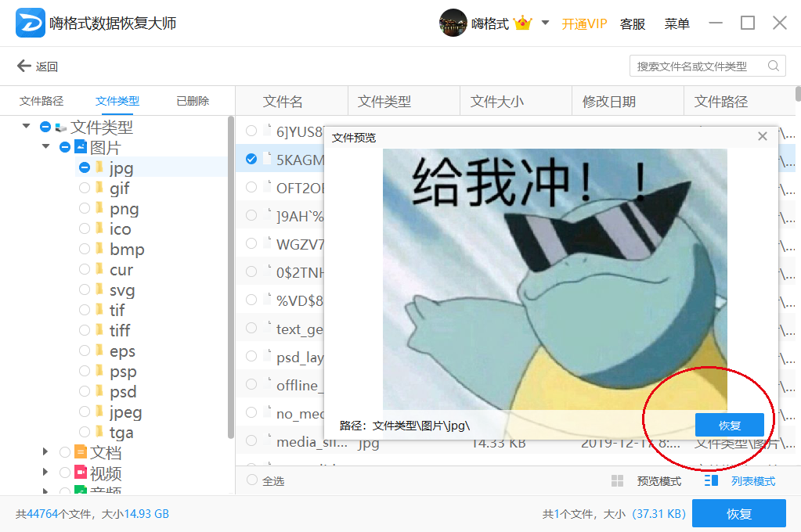The image size is (801, 532).
Task: Click the search magnifier icon
Action: (x=774, y=66)
